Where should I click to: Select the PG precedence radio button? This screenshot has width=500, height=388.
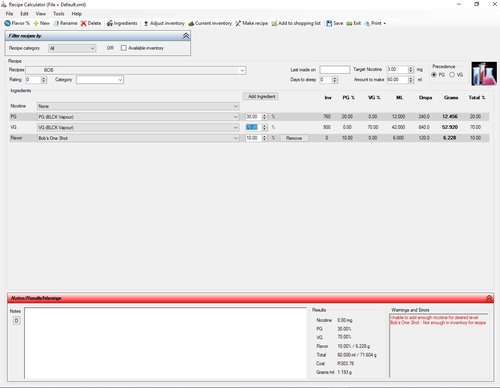click(x=434, y=75)
